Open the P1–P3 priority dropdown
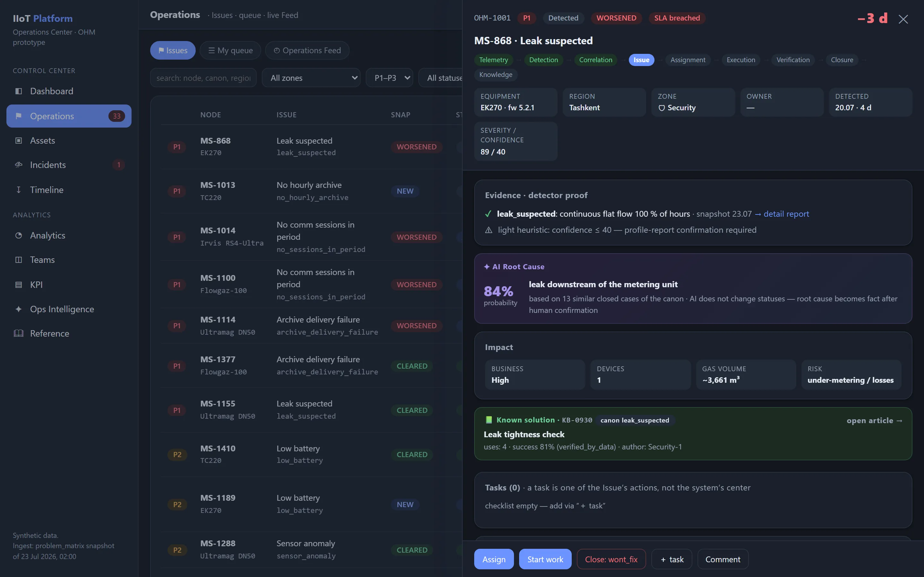This screenshot has width=924, height=577. point(389,78)
